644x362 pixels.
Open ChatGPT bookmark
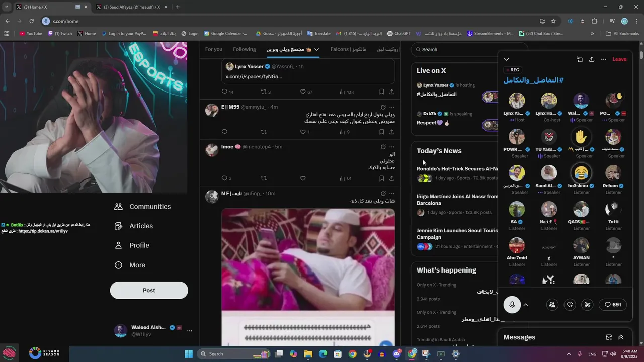tap(399, 34)
